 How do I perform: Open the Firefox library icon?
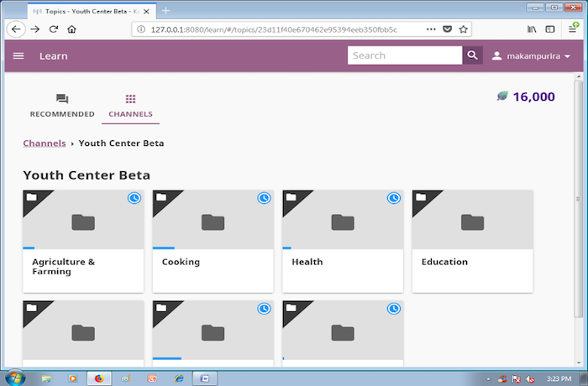click(532, 29)
